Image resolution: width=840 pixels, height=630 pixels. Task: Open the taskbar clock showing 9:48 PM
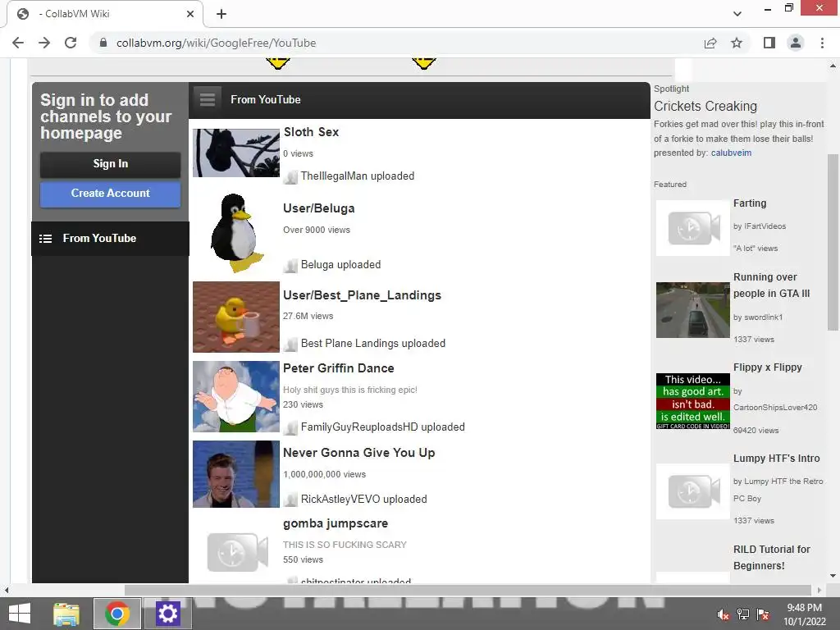click(x=804, y=614)
